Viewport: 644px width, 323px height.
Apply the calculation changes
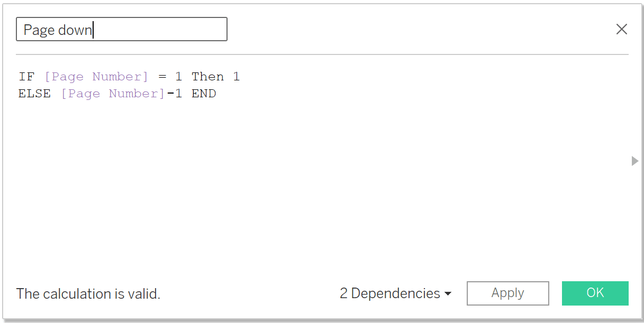tap(507, 293)
